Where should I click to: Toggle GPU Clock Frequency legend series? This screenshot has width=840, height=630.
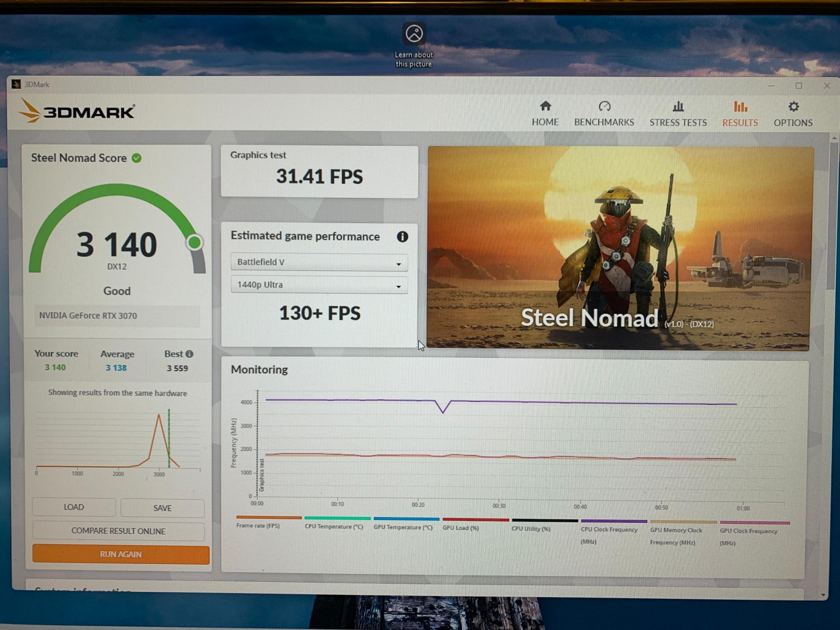pyautogui.click(x=755, y=533)
